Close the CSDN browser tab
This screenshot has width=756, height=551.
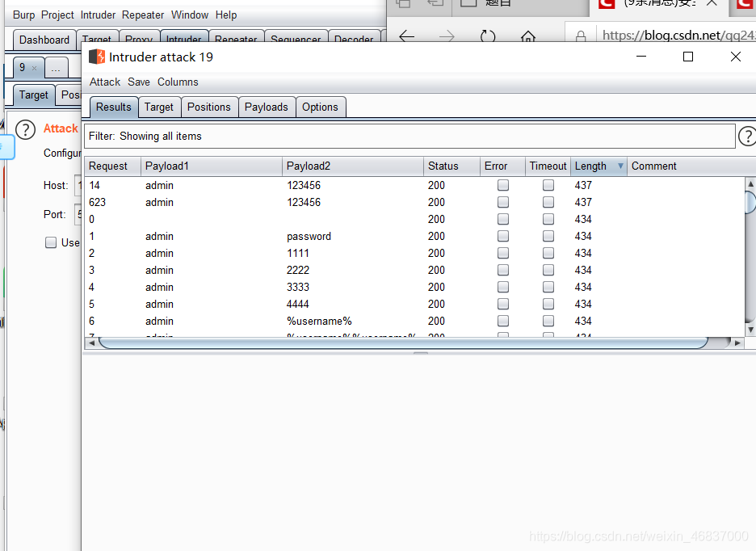711,3
